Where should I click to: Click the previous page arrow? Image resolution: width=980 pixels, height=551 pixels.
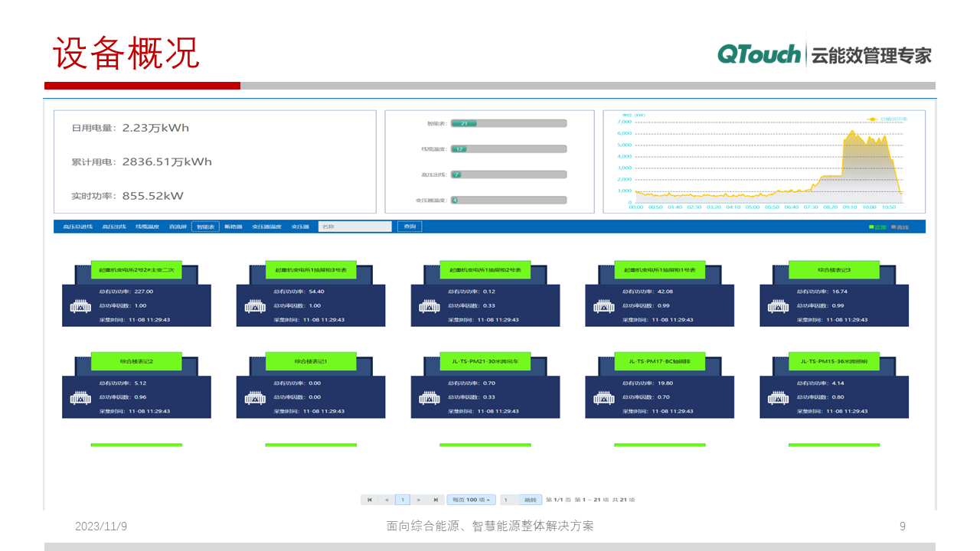[x=387, y=500]
